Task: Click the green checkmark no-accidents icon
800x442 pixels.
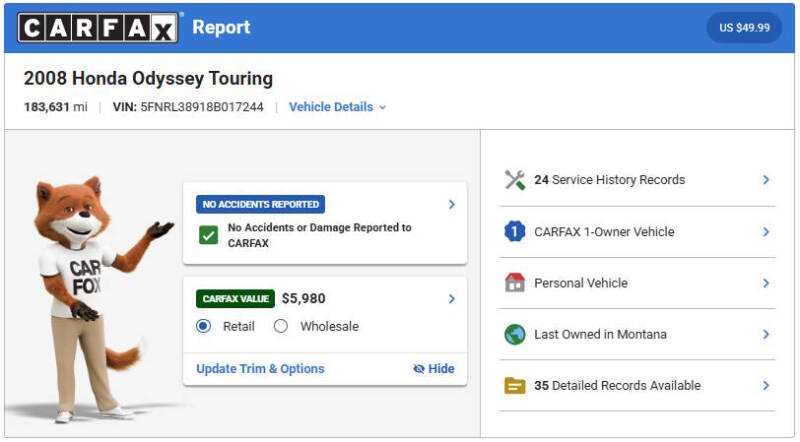Action: (x=208, y=235)
